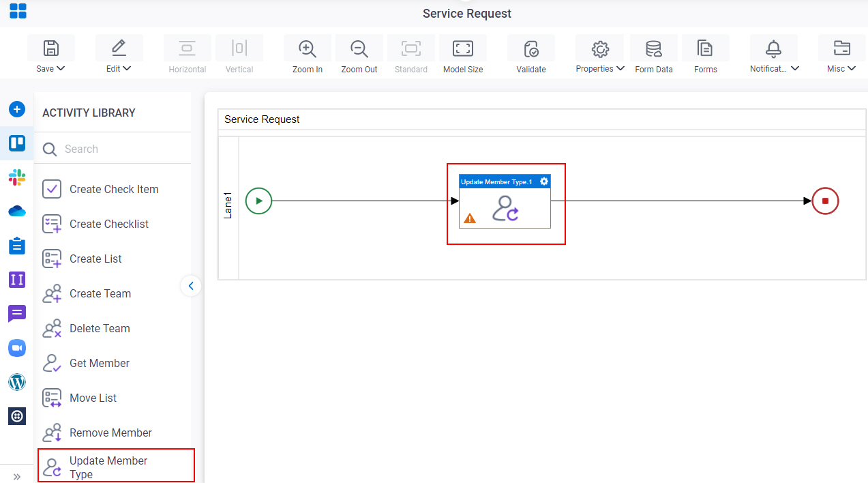Screen dimensions: 868x483
Task: Click the Save toolbar icon
Action: (51, 48)
